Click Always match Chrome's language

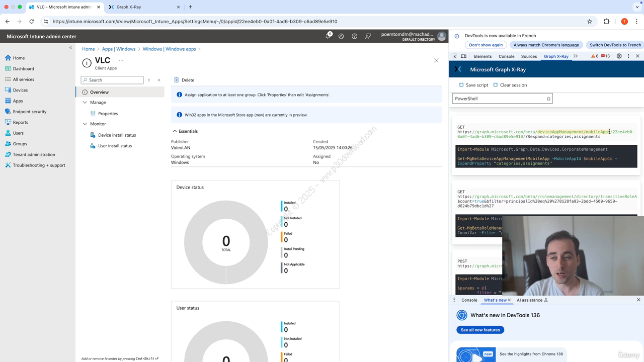click(546, 45)
